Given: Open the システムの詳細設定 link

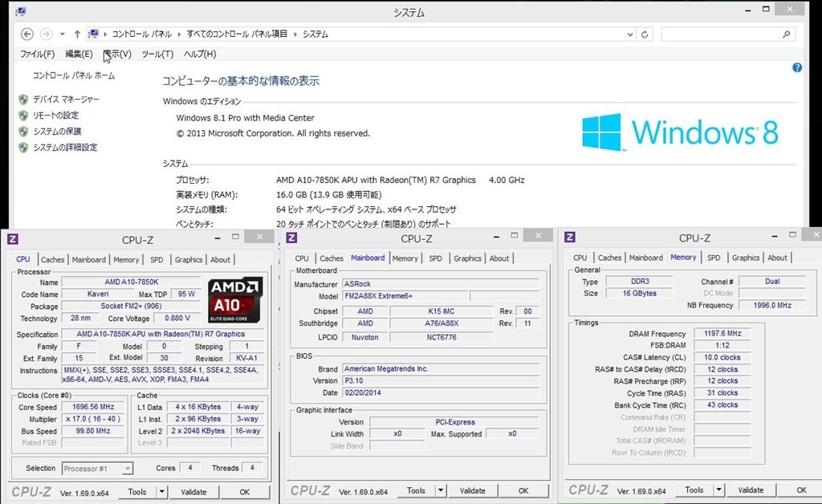Looking at the screenshot, I should (x=65, y=147).
